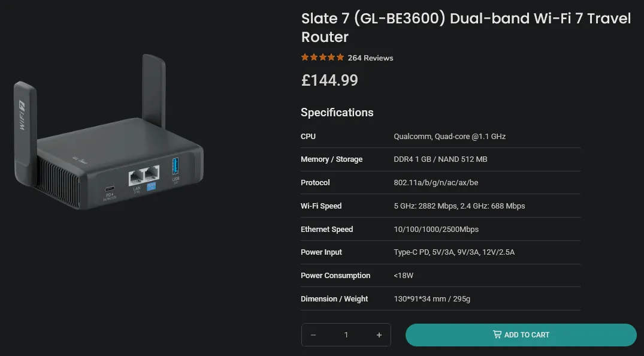Click the blue USB port on router image
The width and height of the screenshot is (644, 356).
[x=175, y=165]
